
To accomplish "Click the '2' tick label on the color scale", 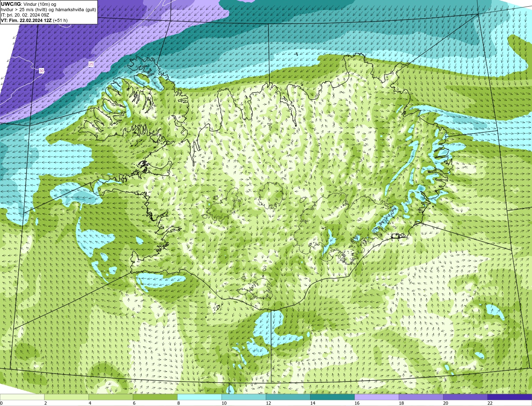I will [45, 403].
